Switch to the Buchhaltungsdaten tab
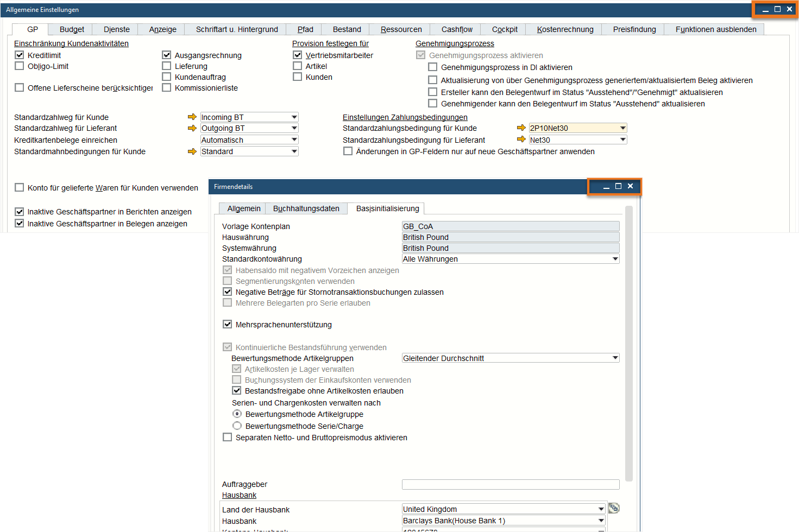The height and width of the screenshot is (532, 799). pos(306,208)
